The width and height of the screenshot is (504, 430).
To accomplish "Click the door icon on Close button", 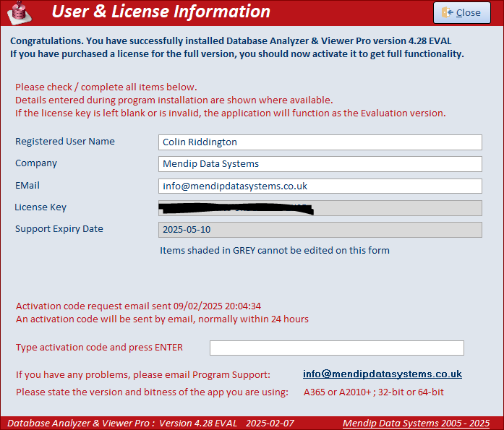I will click(x=447, y=12).
